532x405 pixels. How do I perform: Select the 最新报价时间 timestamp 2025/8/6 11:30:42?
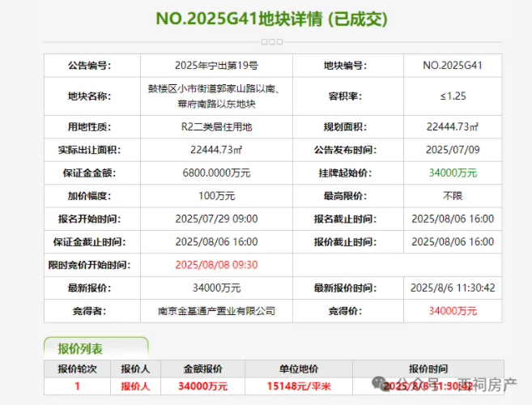pos(452,288)
